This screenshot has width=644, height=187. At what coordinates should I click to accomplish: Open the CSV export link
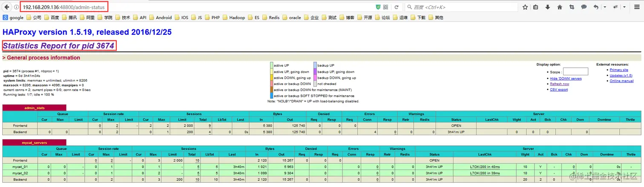point(559,90)
